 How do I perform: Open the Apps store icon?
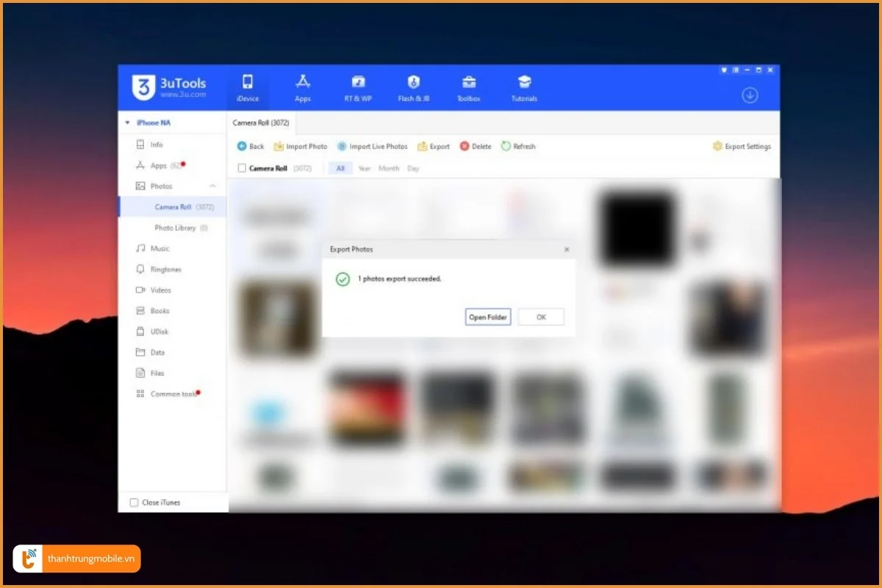tap(303, 82)
